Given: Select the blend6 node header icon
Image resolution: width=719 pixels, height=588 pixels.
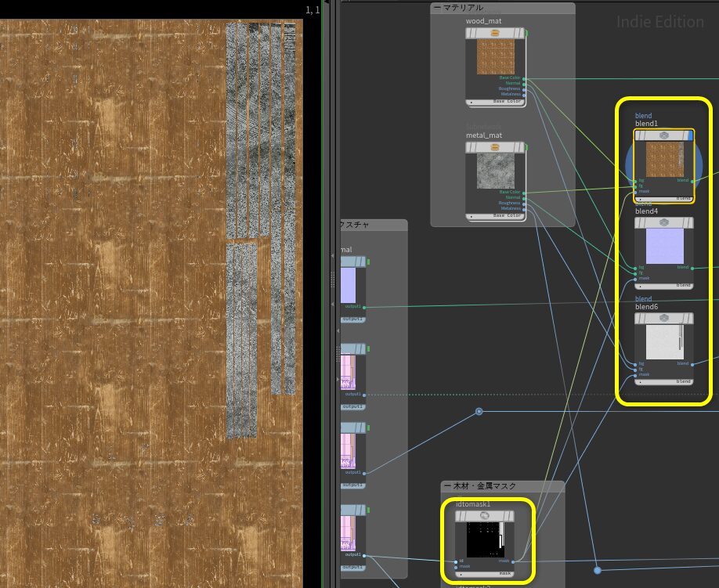Looking at the screenshot, I should tap(663, 319).
